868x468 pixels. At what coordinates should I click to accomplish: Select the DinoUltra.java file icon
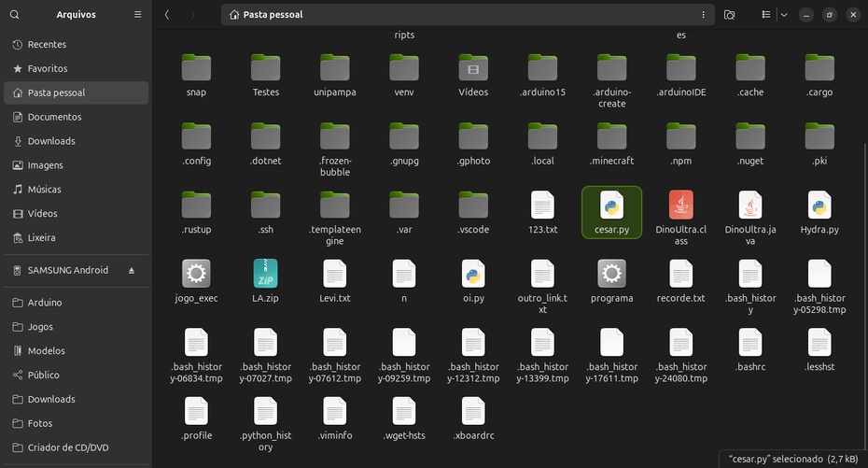tap(750, 205)
